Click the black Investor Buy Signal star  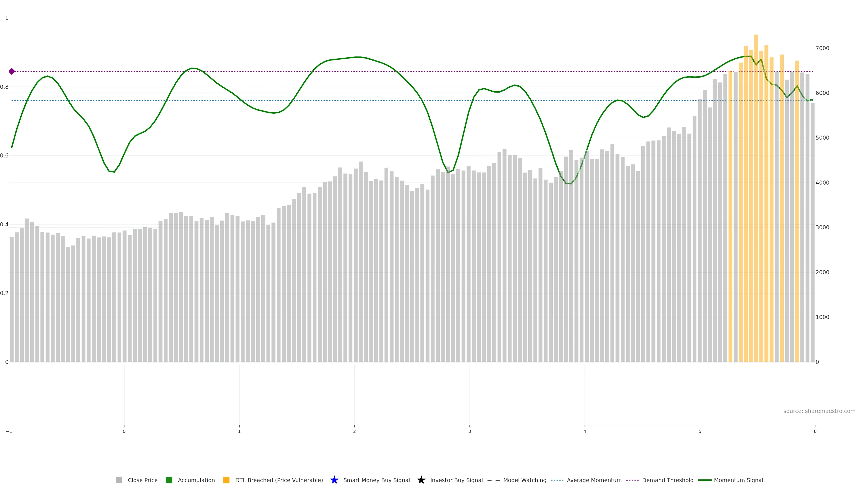pyautogui.click(x=421, y=480)
